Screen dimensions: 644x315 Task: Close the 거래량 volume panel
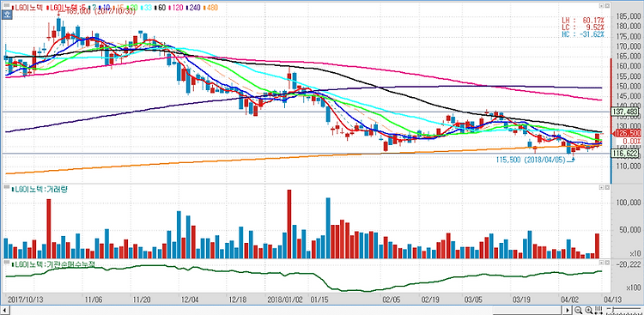coord(606,187)
